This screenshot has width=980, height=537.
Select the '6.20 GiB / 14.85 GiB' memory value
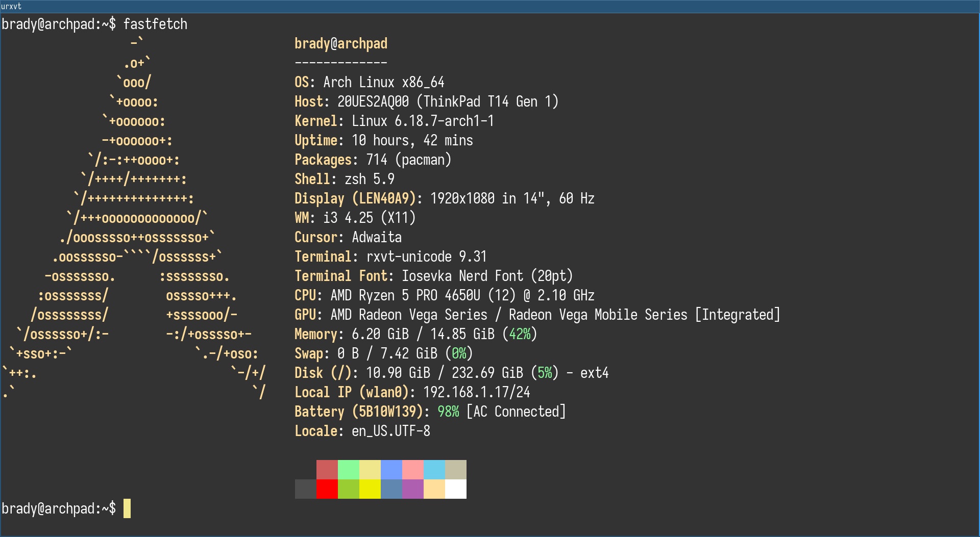[423, 334]
